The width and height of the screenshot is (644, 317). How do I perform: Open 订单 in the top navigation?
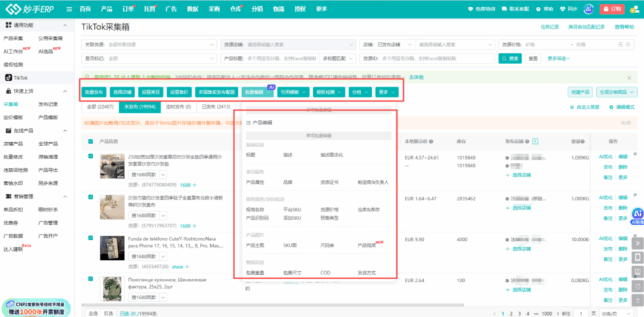pyautogui.click(x=128, y=9)
